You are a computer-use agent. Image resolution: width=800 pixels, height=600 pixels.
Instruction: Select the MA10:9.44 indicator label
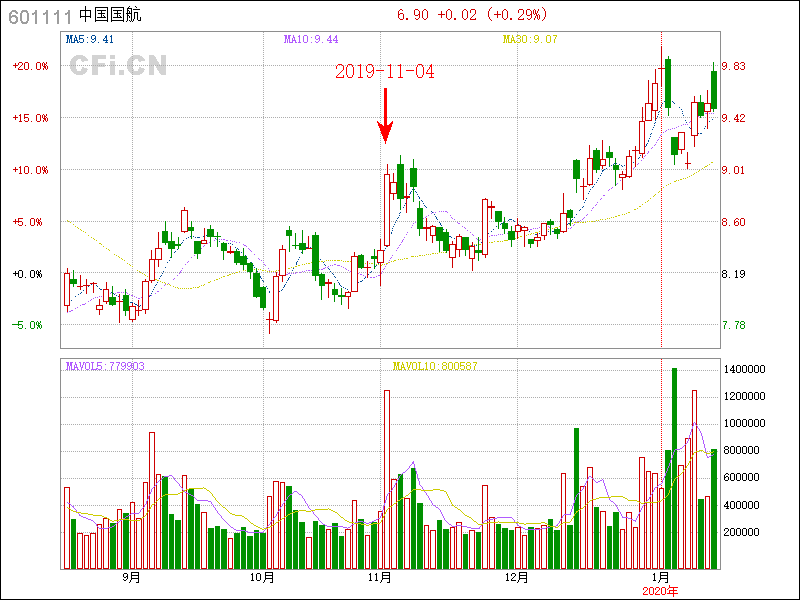(x=311, y=39)
